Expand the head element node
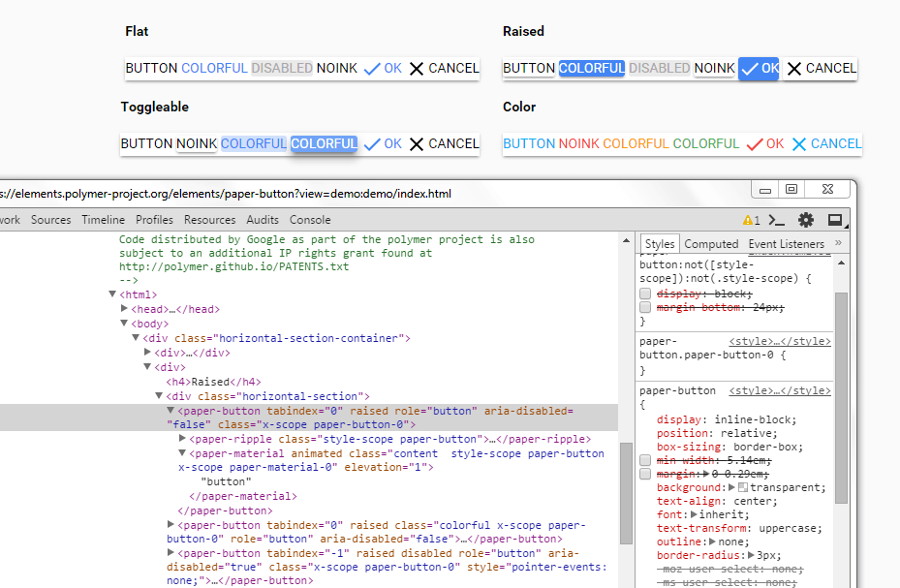 (x=126, y=309)
